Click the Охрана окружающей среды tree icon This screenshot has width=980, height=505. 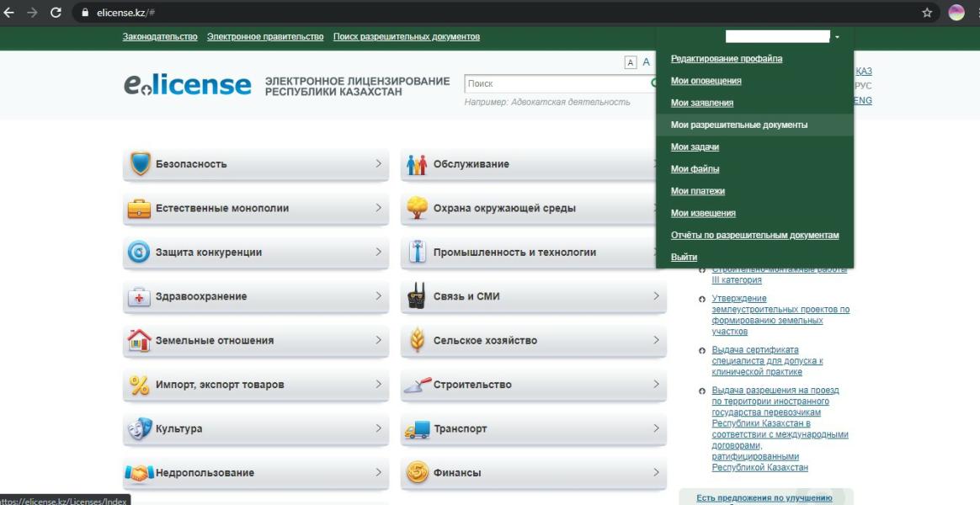tap(417, 208)
